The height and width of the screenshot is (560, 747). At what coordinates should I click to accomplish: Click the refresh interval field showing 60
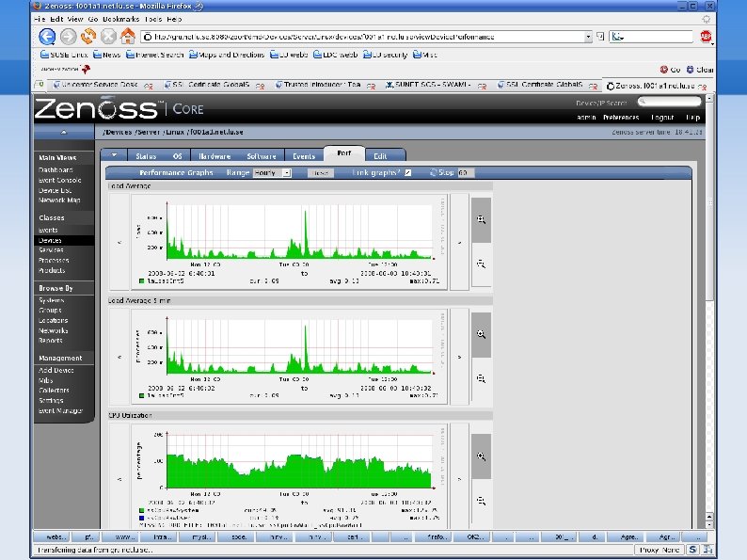point(466,173)
